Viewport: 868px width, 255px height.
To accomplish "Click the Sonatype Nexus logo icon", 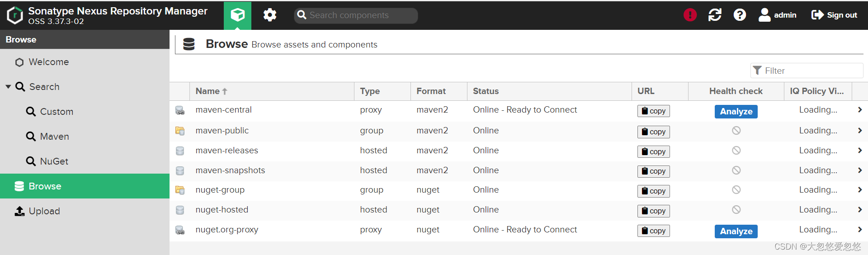I will click(15, 15).
